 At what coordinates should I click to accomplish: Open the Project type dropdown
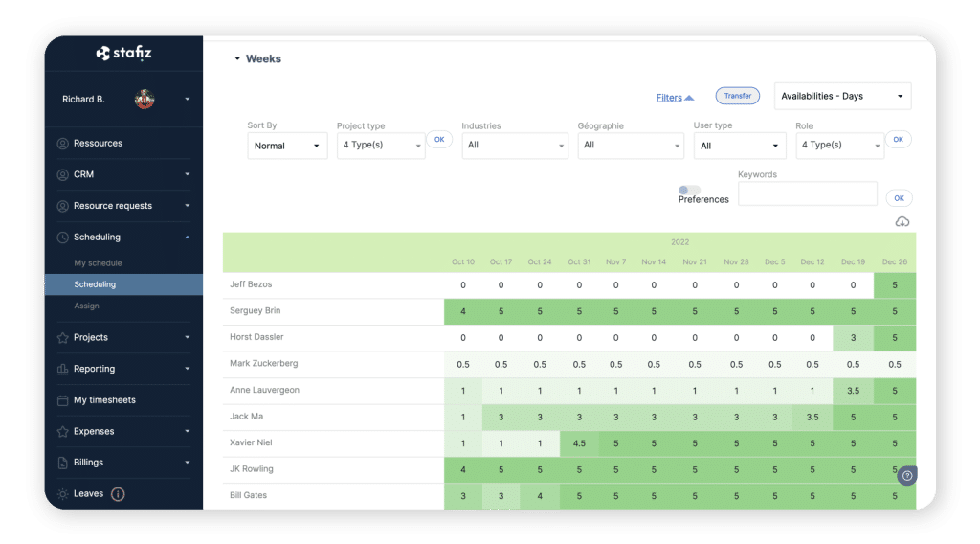[381, 145]
